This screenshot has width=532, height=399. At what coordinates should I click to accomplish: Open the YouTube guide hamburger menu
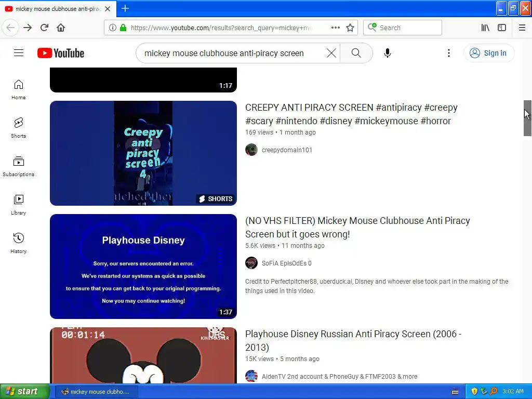click(19, 53)
